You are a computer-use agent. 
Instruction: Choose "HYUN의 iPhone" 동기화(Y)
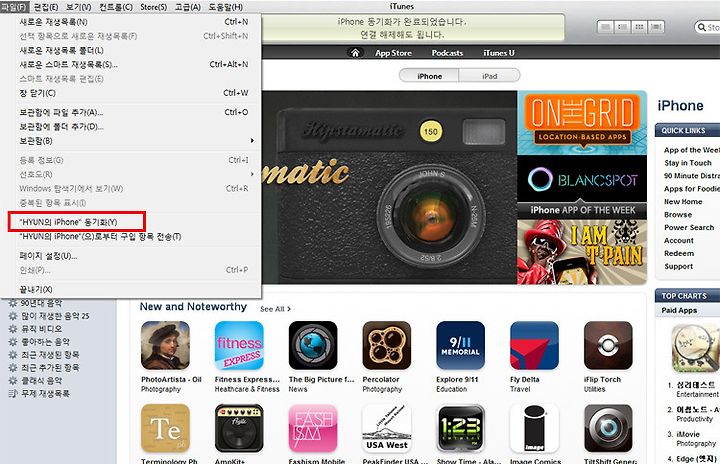click(131, 222)
